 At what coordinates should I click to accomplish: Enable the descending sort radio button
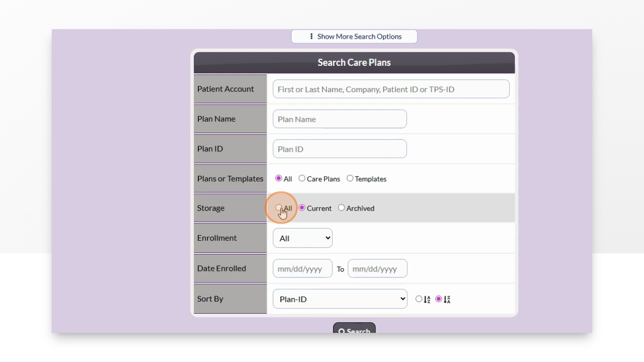click(x=439, y=299)
